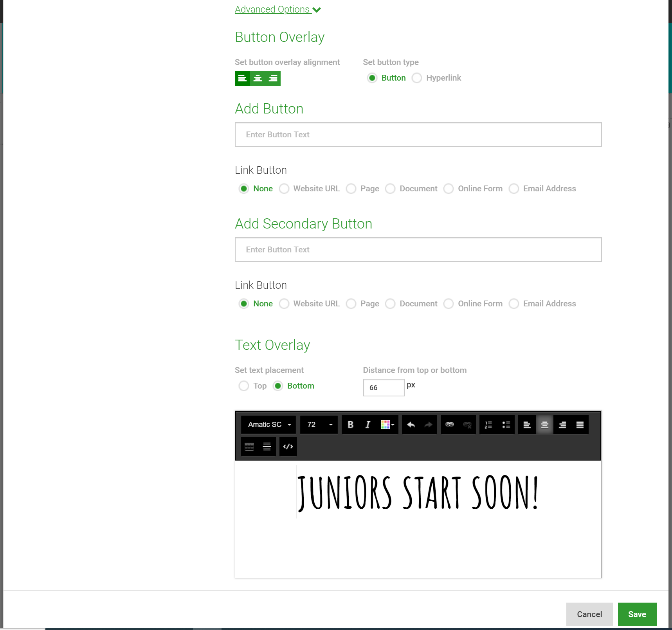
Task: Choose Document for secondary Link Button
Action: (390, 304)
